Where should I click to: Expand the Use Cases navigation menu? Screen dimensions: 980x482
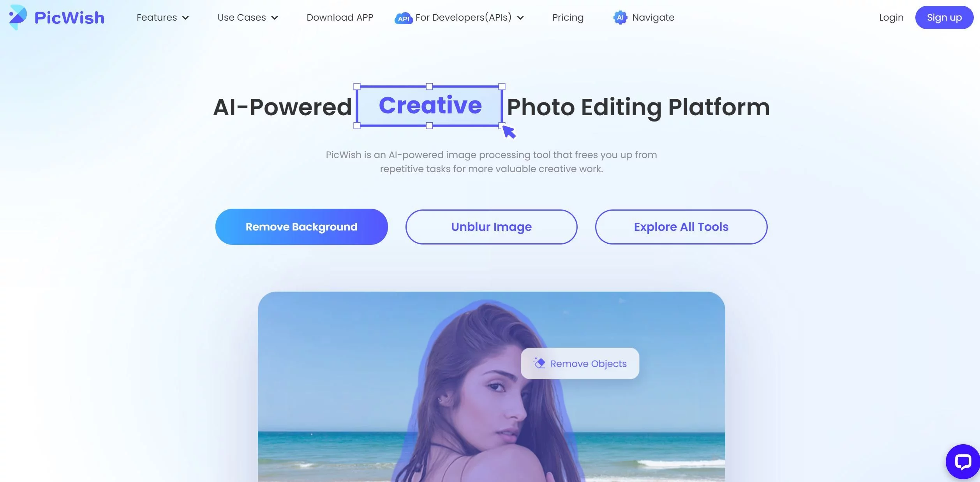click(248, 17)
